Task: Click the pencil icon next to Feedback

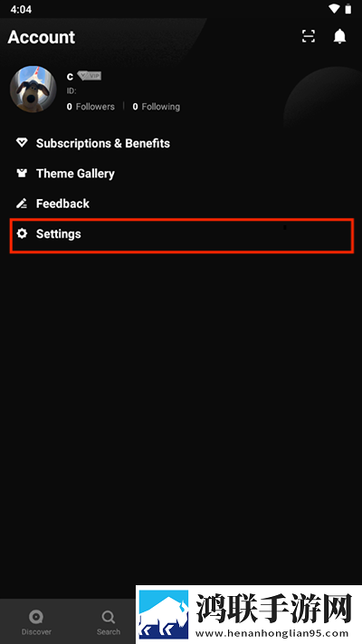Action: tap(22, 204)
